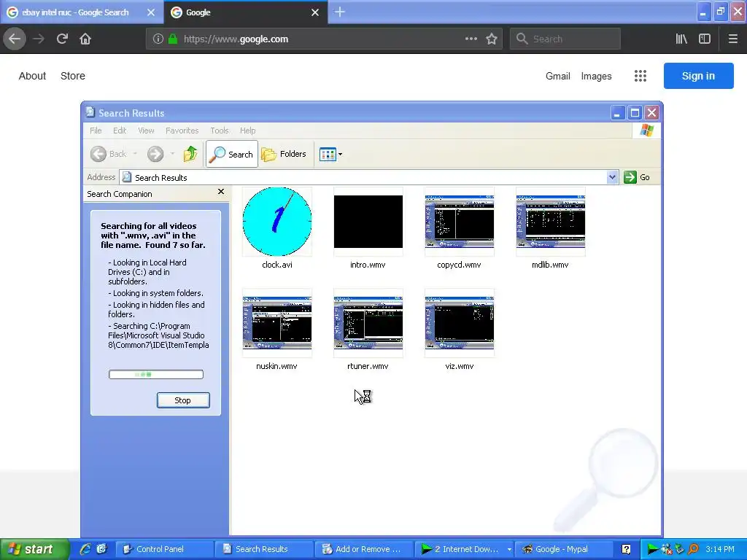Open the Favorites menu
This screenshot has height=560, width=747.
[182, 131]
